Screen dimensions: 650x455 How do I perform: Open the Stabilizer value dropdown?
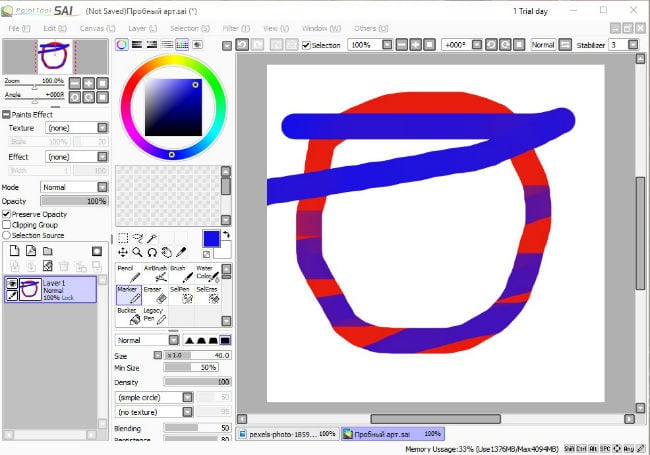pos(634,45)
